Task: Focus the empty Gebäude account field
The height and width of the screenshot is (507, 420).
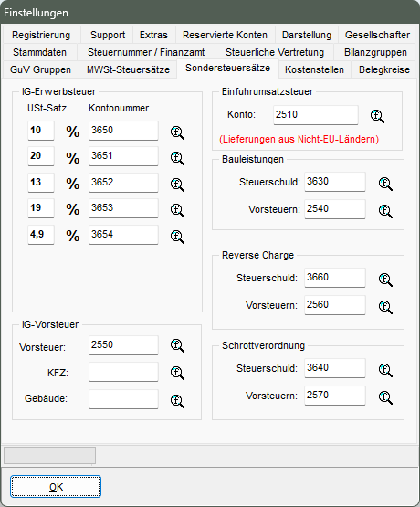Action: click(124, 399)
